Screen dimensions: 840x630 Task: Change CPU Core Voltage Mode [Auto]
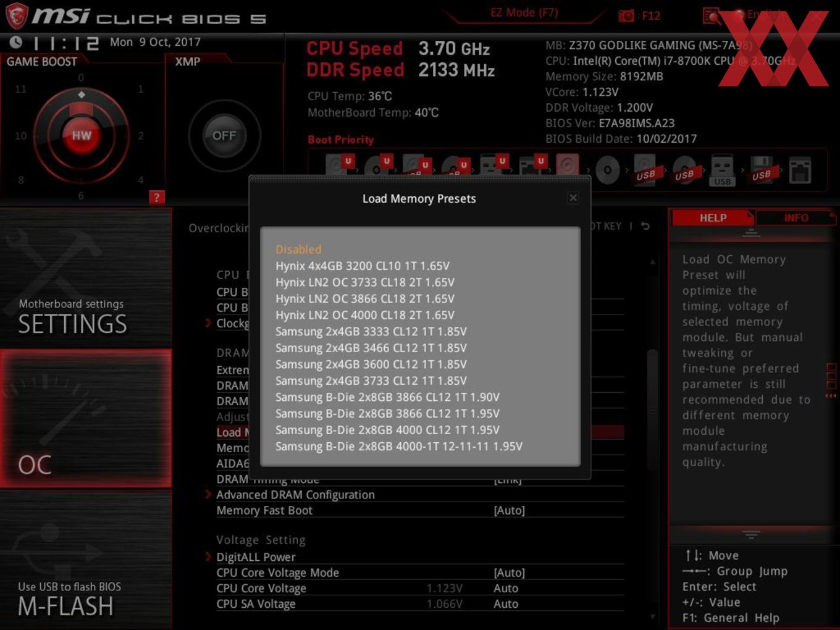coord(509,573)
